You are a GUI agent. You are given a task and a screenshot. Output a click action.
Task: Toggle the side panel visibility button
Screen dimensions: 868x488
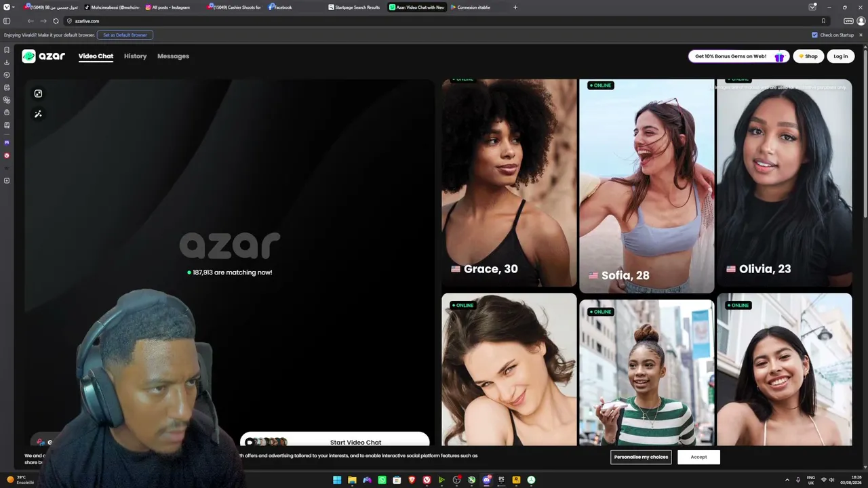7,21
